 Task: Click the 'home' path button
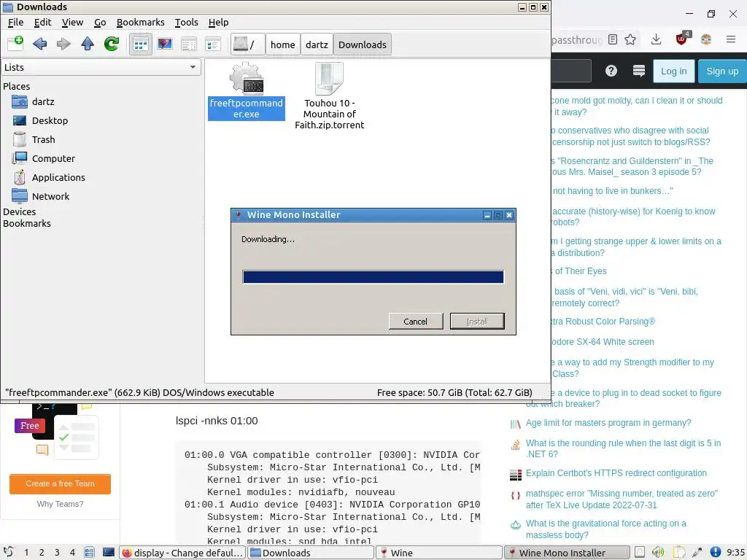click(x=282, y=44)
